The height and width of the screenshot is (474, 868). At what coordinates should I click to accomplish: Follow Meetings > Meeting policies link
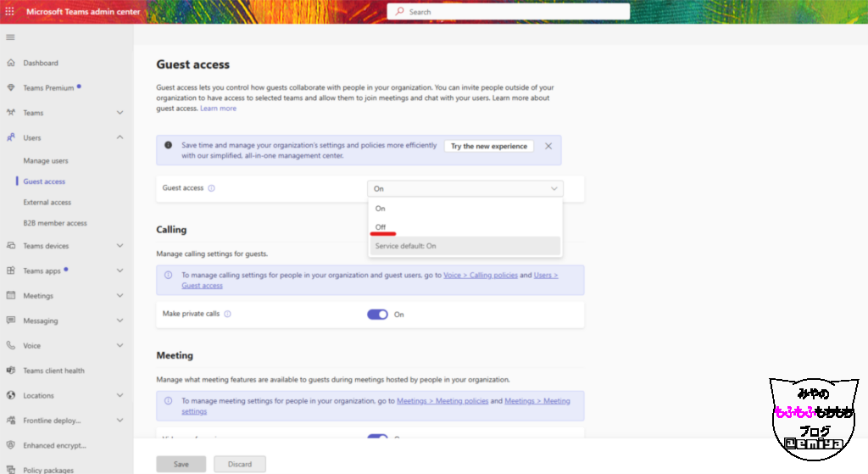442,401
